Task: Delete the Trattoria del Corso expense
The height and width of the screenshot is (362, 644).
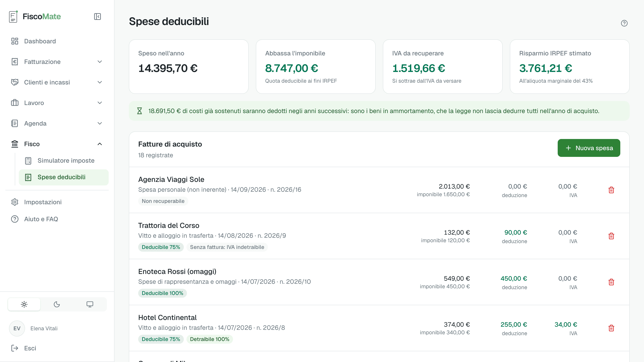Action: (x=611, y=236)
